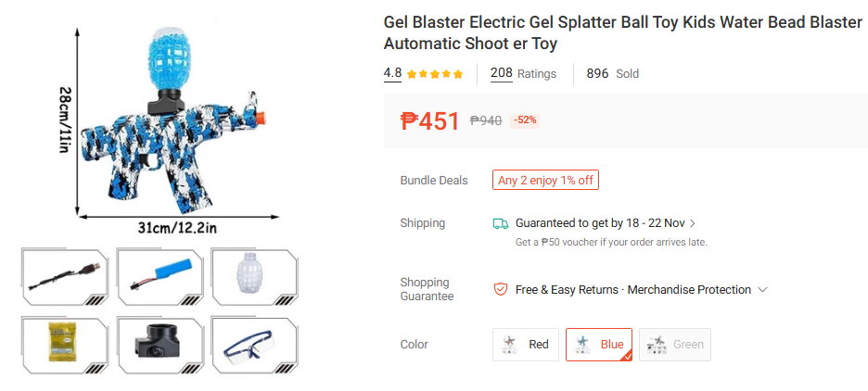Click the red shield guarantee icon
The image size is (868, 391).
(x=500, y=290)
